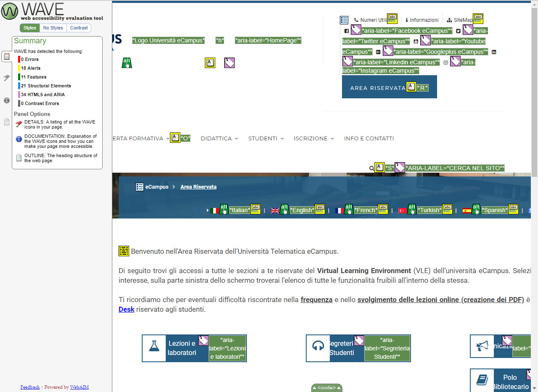The width and height of the screenshot is (538, 392).
Task: Switch to the No Styles view
Action: point(53,28)
